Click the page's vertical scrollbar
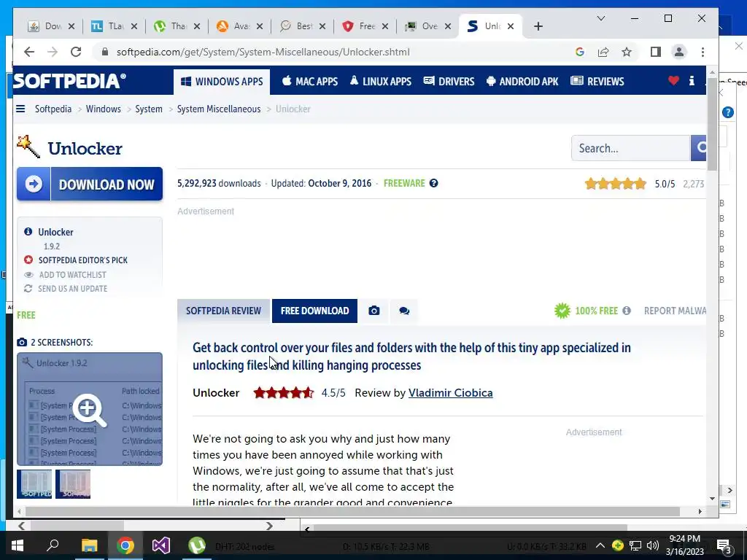The width and height of the screenshot is (747, 560). (712, 124)
